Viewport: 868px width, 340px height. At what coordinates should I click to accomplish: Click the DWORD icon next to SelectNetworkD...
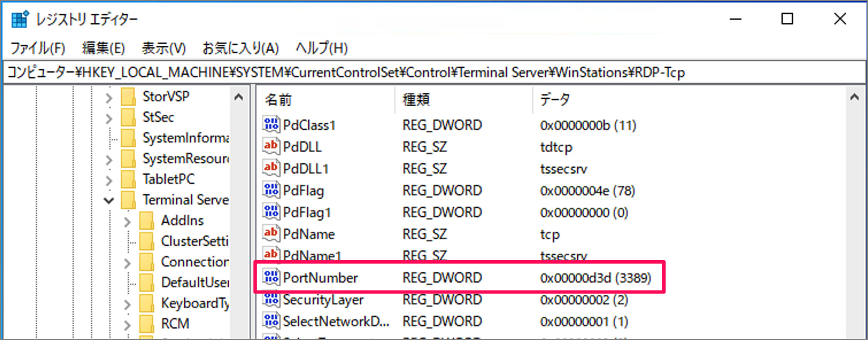click(x=270, y=321)
